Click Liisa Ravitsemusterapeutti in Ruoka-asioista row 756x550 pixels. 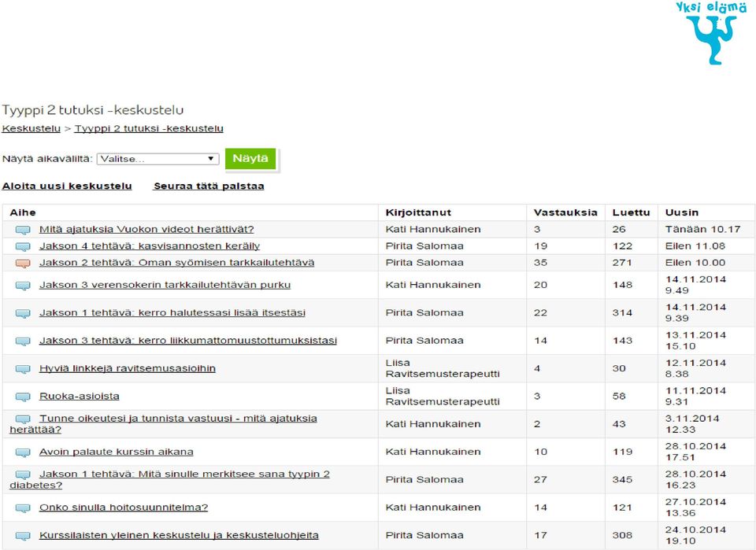pyautogui.click(x=442, y=396)
